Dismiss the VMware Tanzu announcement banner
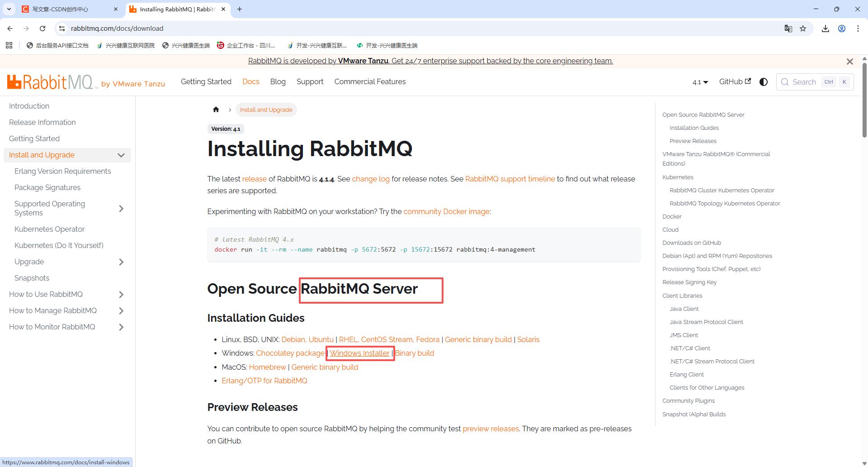Screen dimensions: 868x467 click(x=850, y=62)
